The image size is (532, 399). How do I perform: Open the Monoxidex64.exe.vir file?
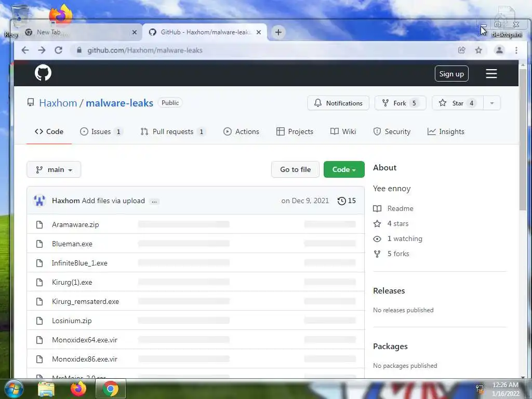(85, 340)
